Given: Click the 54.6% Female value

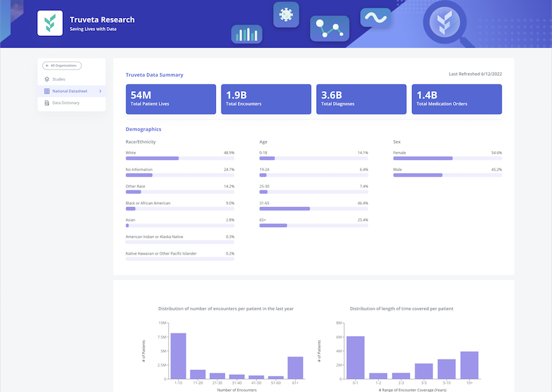Looking at the screenshot, I should coord(496,153).
